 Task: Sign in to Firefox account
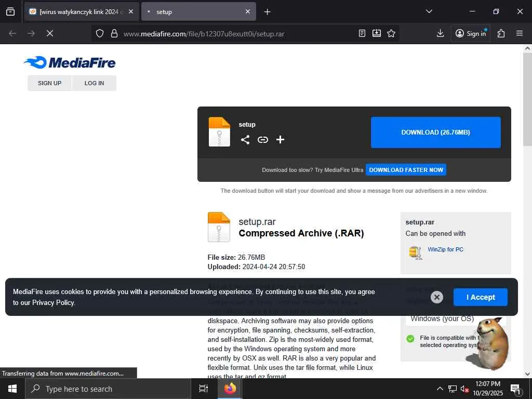click(x=471, y=33)
